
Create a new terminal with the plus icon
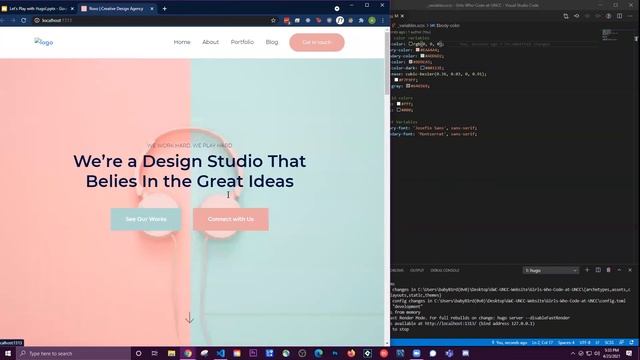pos(587,270)
